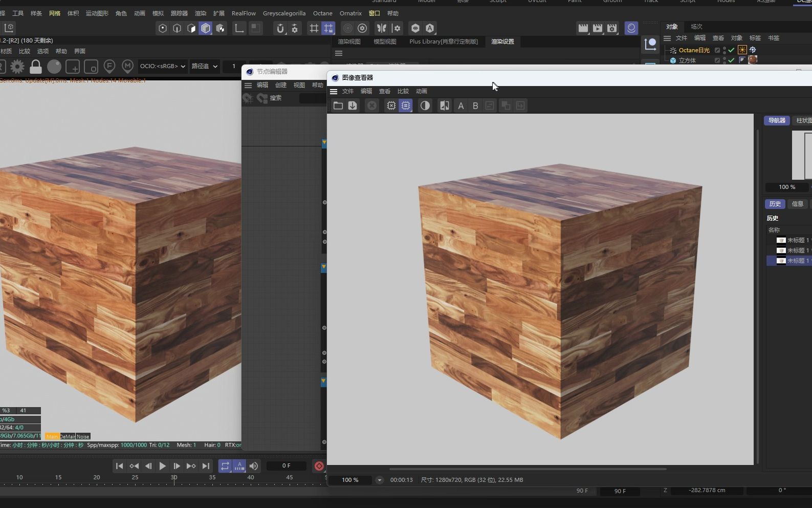Open image viewer hamburger menu

(x=334, y=91)
